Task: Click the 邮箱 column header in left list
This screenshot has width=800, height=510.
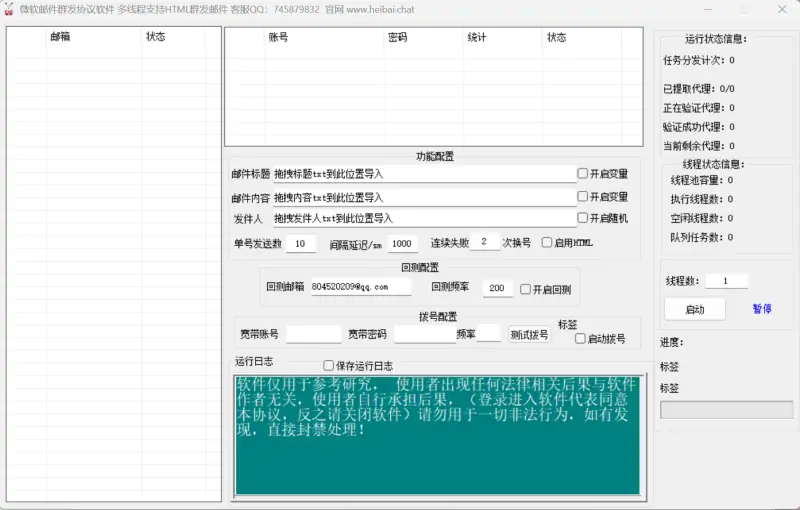Action: 60,37
